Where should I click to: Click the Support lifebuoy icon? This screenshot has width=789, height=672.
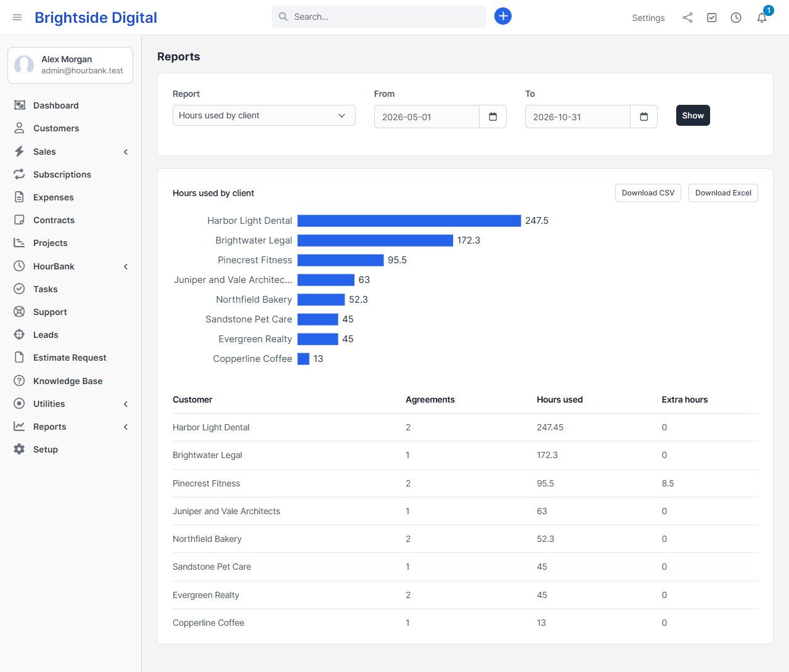coord(20,312)
